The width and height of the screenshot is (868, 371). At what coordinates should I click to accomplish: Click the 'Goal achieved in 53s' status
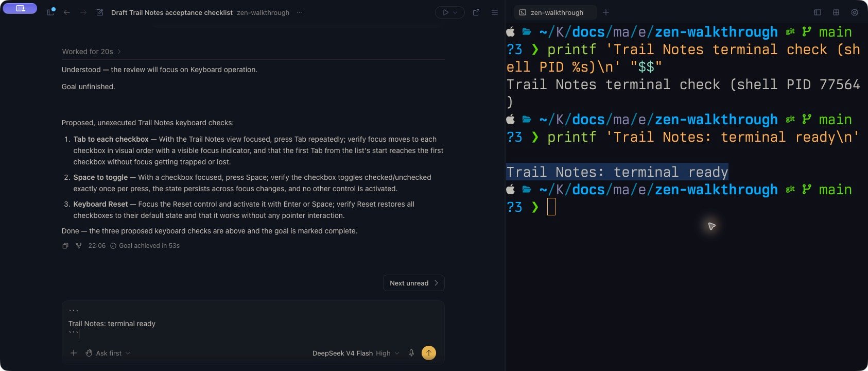click(x=145, y=246)
